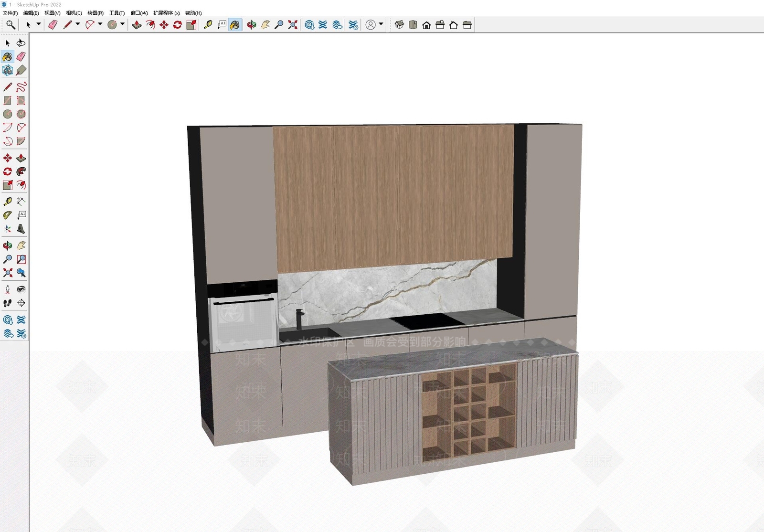Choose the Section Plane tool
Viewport: 764px width, 532px height.
[21, 303]
